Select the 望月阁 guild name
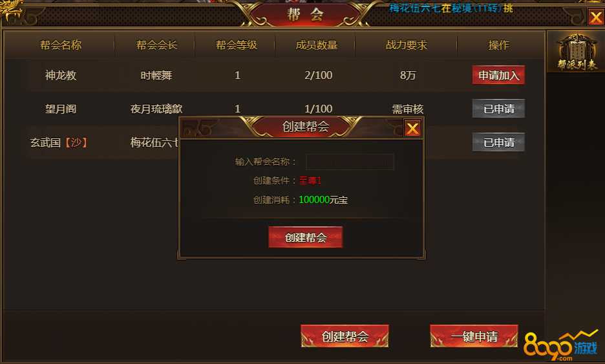 (61, 109)
